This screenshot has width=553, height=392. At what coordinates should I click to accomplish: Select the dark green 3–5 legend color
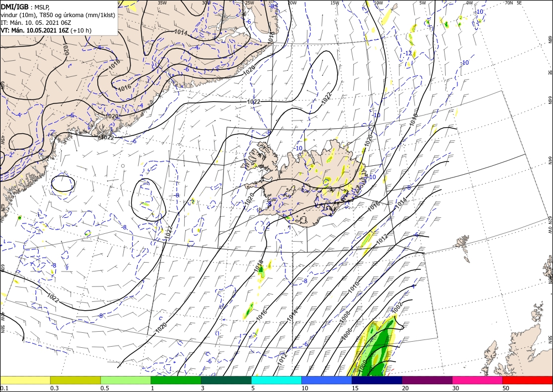[x=226, y=380]
